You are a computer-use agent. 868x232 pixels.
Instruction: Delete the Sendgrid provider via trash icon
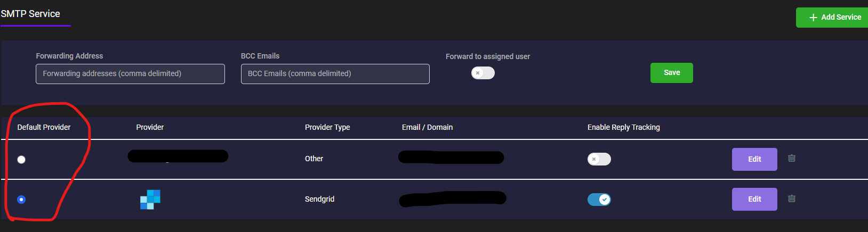(792, 198)
